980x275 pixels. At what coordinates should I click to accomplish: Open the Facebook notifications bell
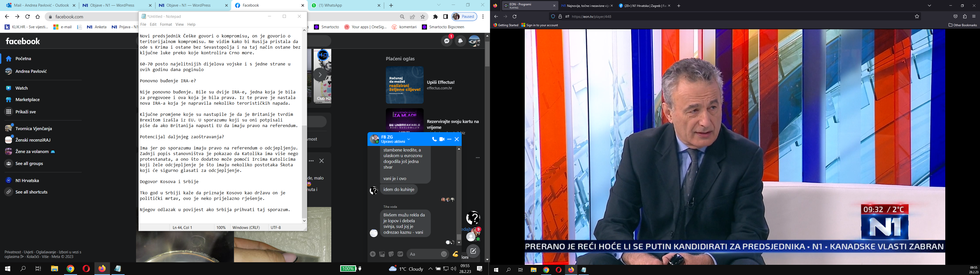coord(460,41)
